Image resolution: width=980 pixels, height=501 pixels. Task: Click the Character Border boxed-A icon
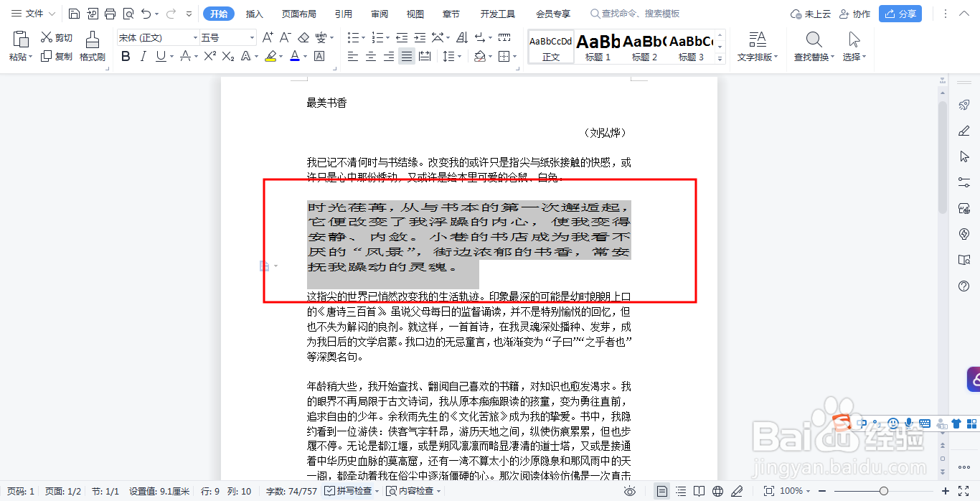(319, 56)
